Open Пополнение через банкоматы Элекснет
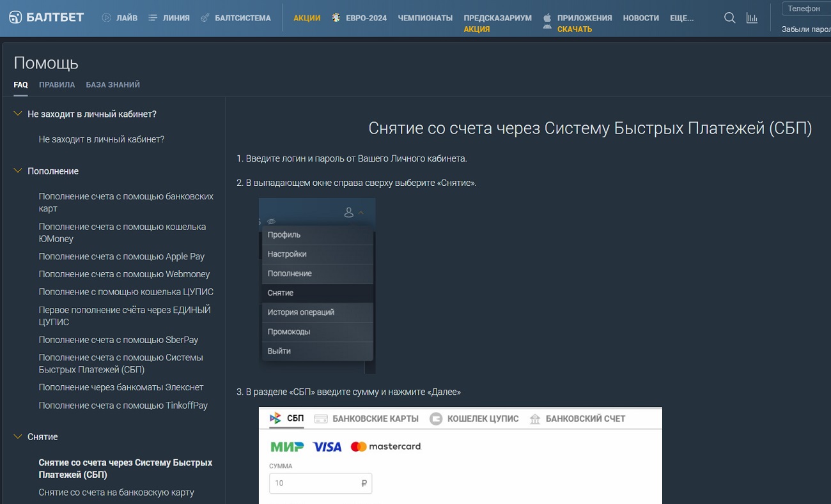Screen dimensions: 831x504 121,387
